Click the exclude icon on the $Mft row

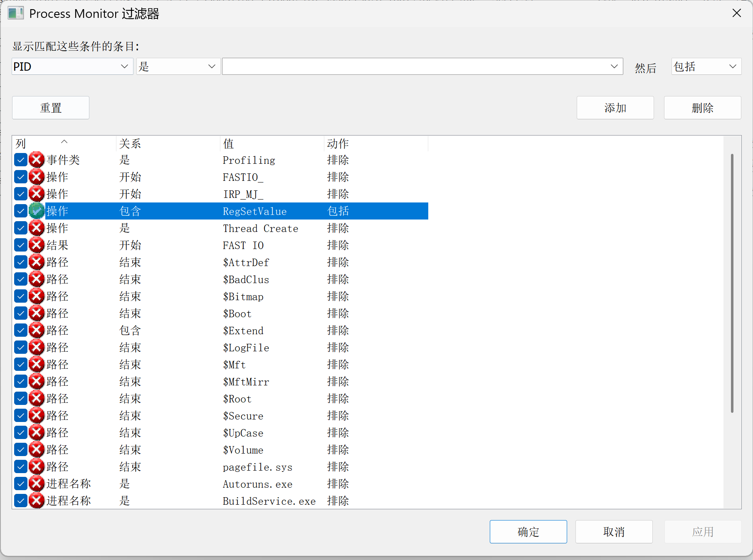coord(37,364)
